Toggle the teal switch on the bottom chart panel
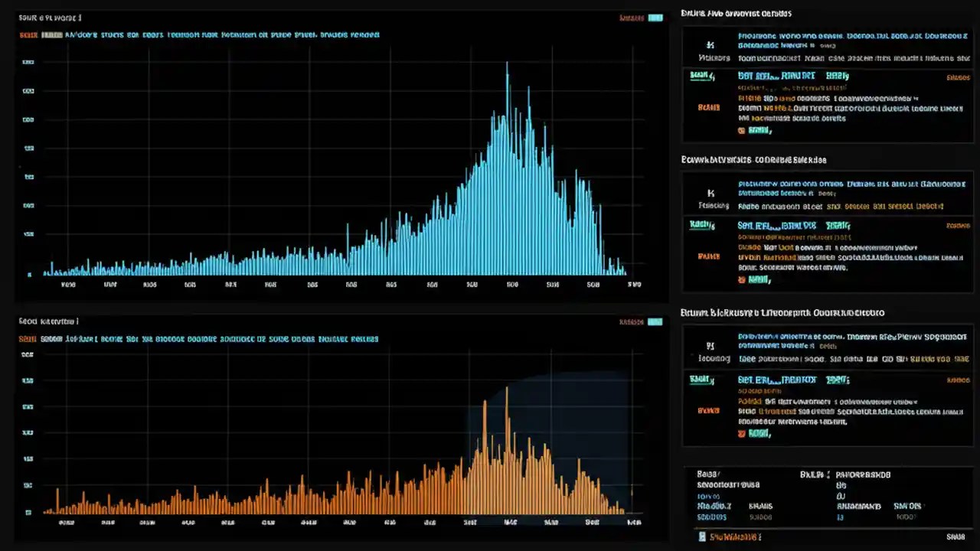The height and width of the screenshot is (551, 980). [655, 322]
